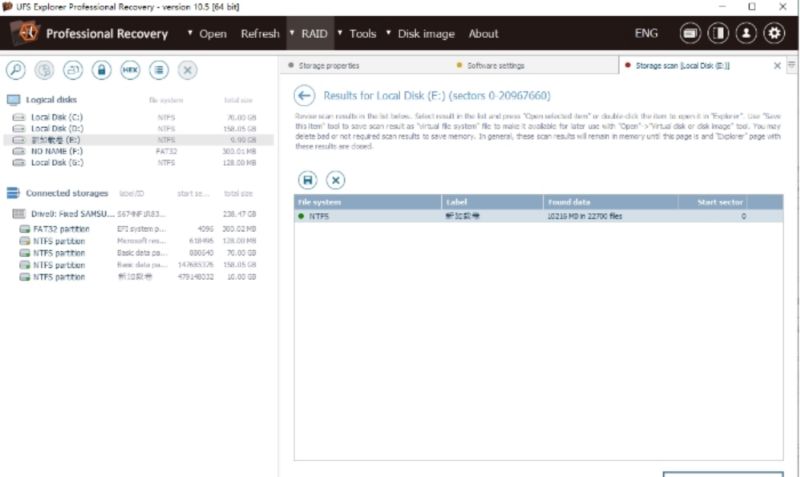This screenshot has width=800, height=477.
Task: Click the second toolbar disk-scan icon
Action: pyautogui.click(x=44, y=70)
